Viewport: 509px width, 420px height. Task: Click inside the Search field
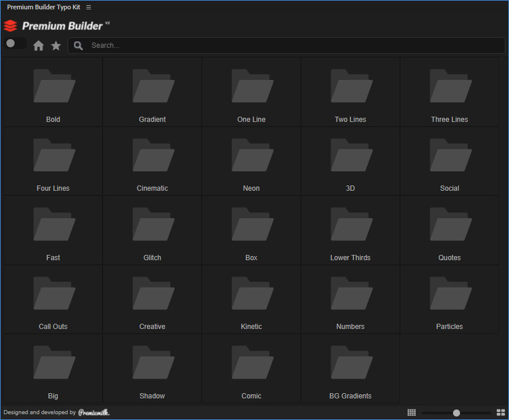(x=292, y=45)
